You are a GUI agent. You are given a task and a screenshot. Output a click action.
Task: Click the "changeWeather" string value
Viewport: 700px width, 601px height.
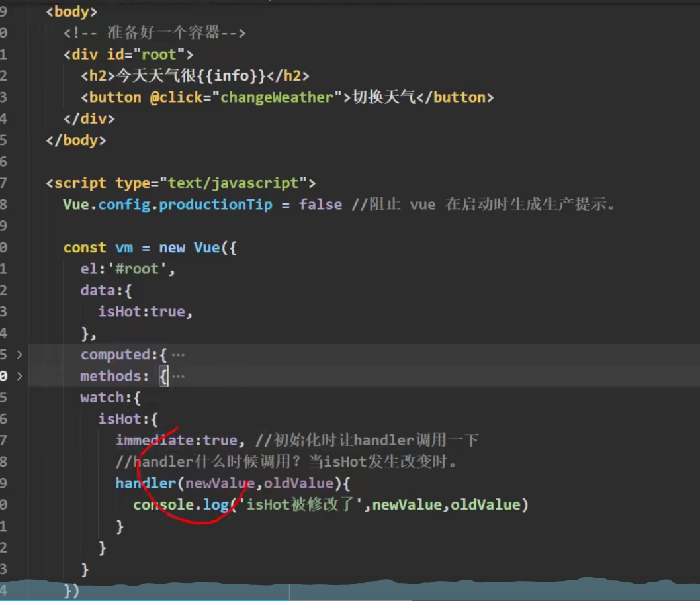tap(277, 97)
